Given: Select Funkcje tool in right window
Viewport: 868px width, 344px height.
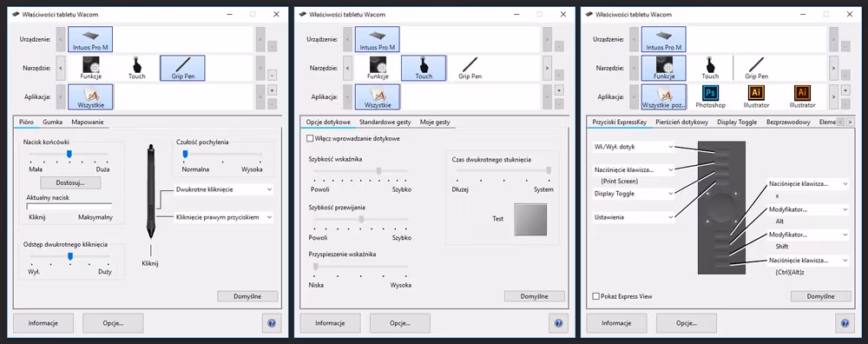Looking at the screenshot, I should (664, 68).
